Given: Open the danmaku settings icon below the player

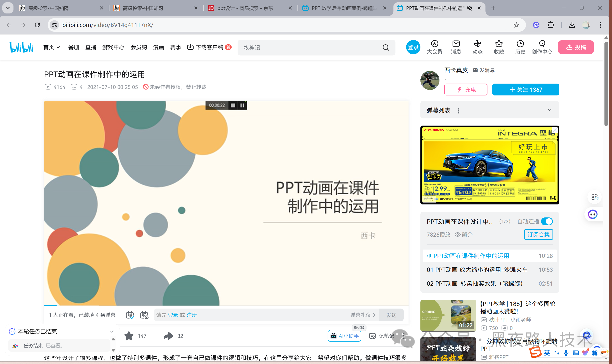Looking at the screenshot, I should [x=144, y=315].
